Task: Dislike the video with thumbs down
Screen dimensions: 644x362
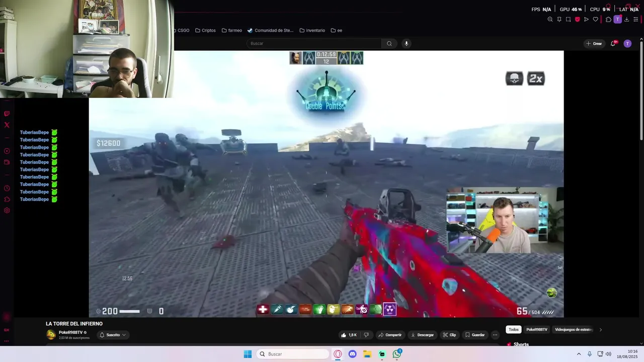Action: [x=366, y=335]
